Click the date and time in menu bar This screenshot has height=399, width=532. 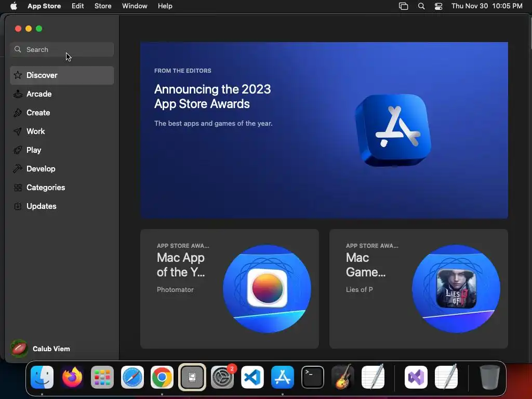tap(487, 6)
